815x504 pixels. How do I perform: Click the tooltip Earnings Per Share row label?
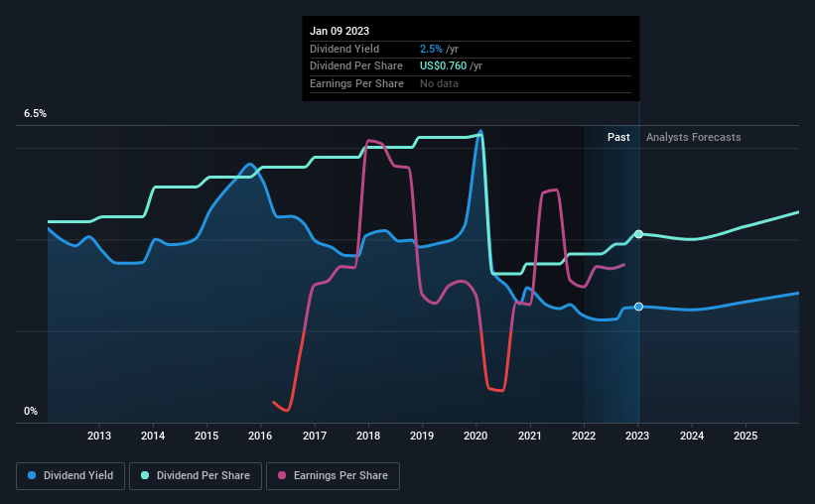356,83
